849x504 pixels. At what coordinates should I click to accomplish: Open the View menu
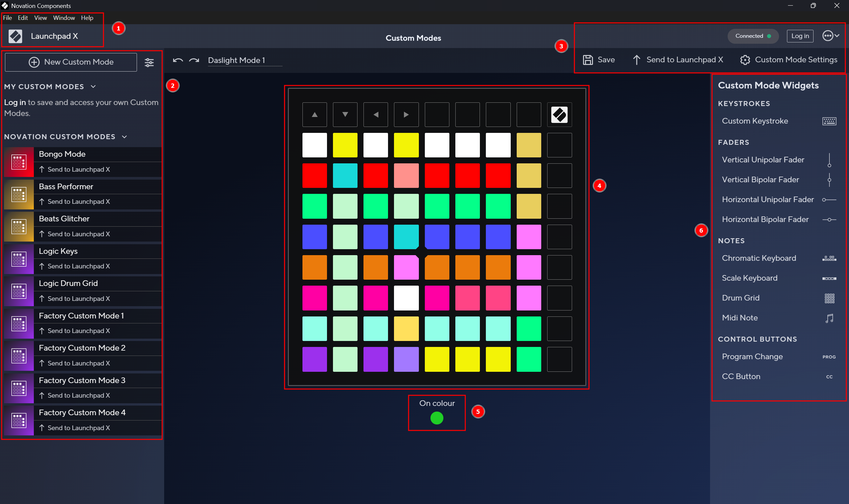(40, 18)
